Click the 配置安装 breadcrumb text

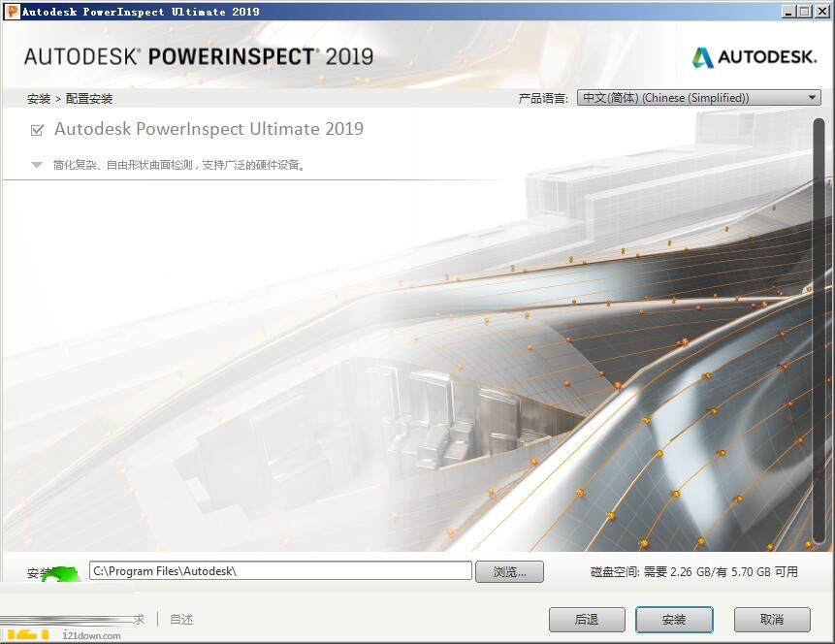pos(89,99)
